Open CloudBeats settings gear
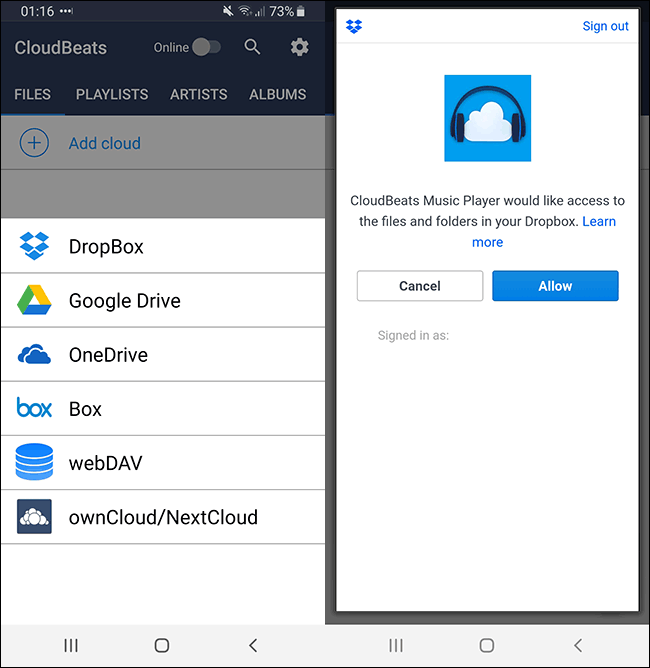Image resolution: width=650 pixels, height=668 pixels. (x=299, y=47)
